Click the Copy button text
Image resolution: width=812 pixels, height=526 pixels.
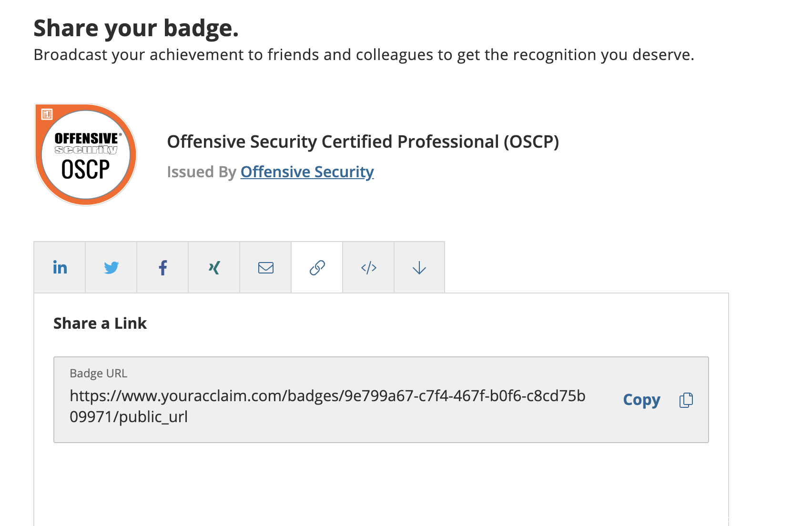641,400
